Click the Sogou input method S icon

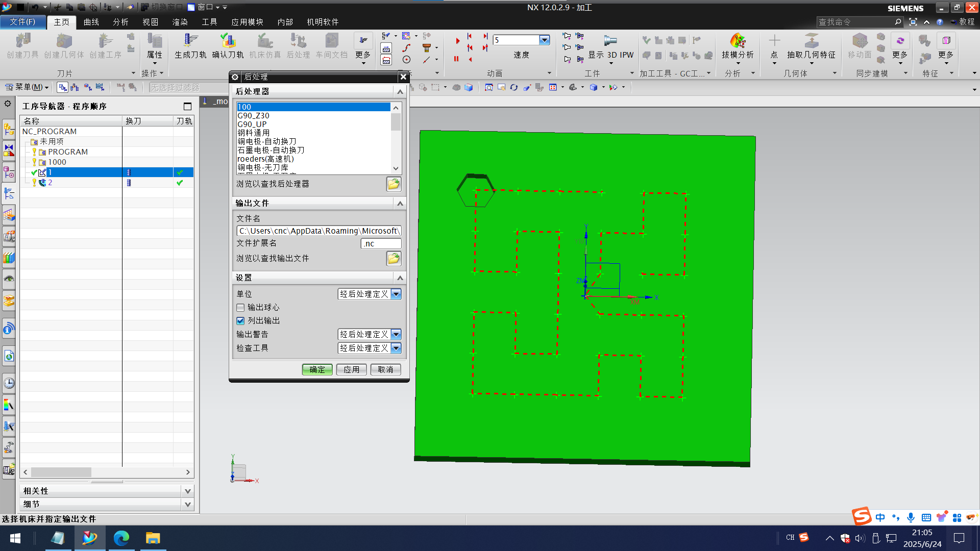pos(862,516)
